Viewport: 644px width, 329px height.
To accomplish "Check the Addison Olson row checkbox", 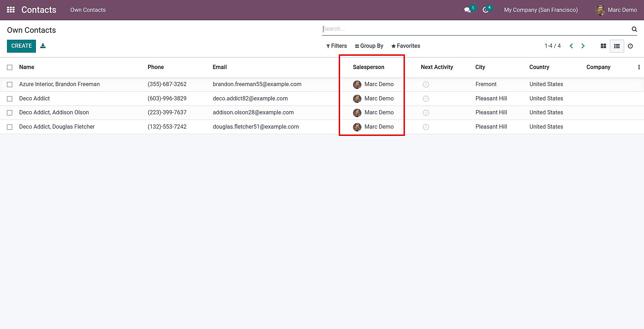I will point(10,113).
